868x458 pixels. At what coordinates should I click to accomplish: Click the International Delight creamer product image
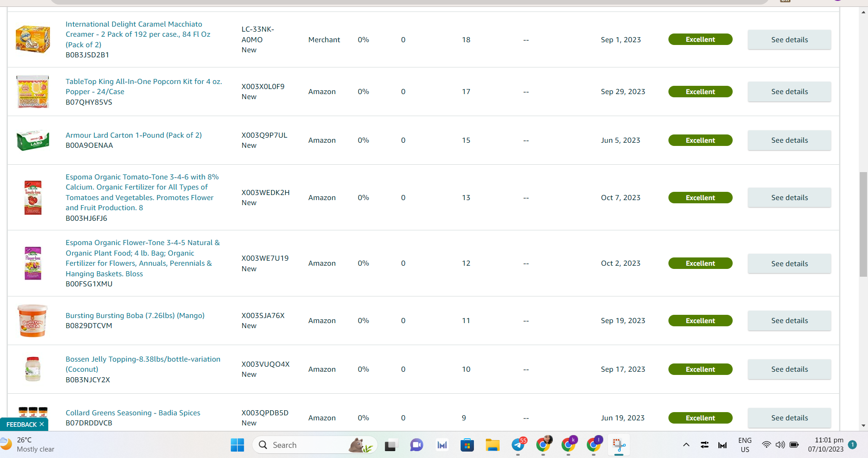33,39
